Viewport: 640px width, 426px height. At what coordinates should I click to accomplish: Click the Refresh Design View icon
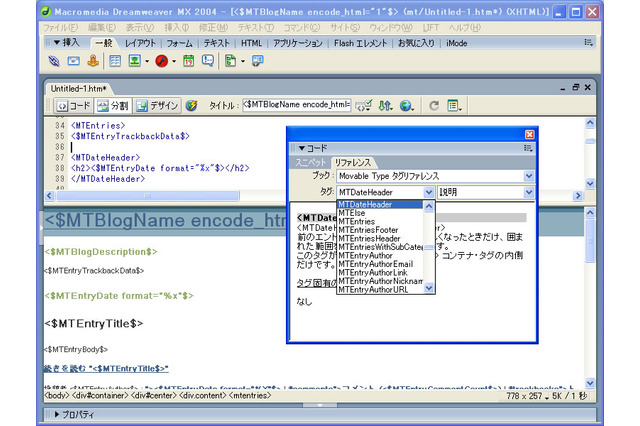[434, 106]
